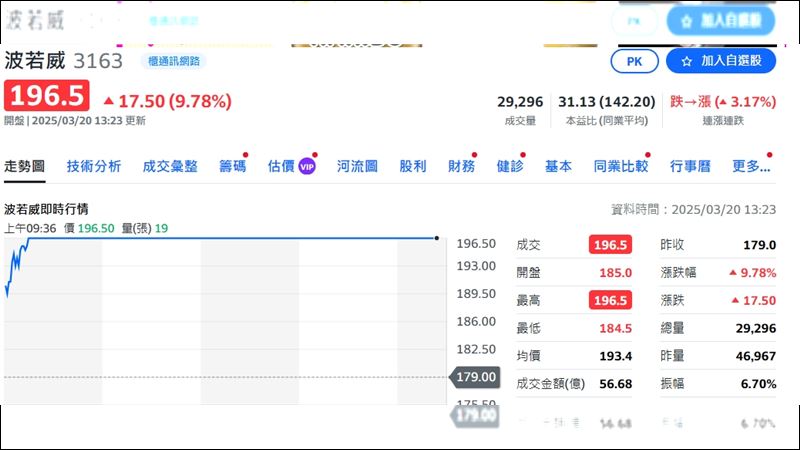The height and width of the screenshot is (450, 800).
Task: Click the PK compare button
Action: point(634,61)
